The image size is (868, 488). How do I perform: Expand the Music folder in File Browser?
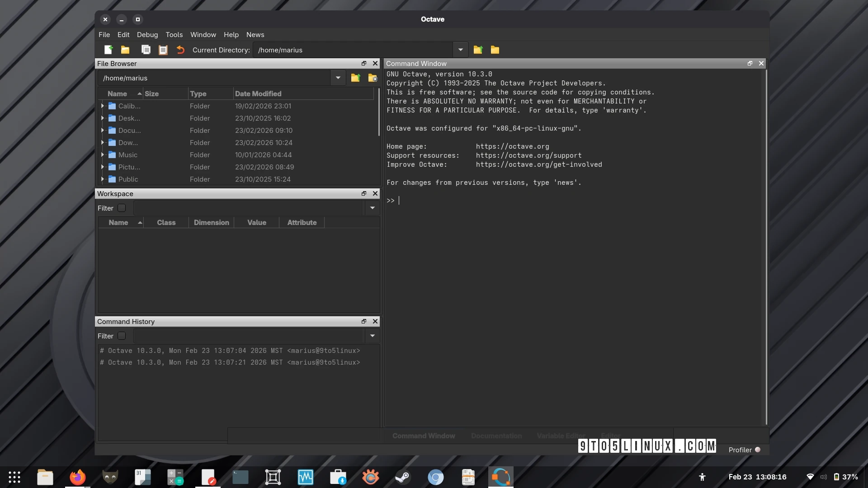point(103,155)
